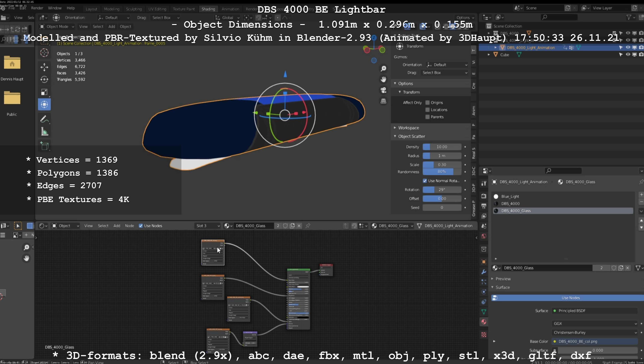Select the Rotate tool
The image size is (644, 364).
44,80
